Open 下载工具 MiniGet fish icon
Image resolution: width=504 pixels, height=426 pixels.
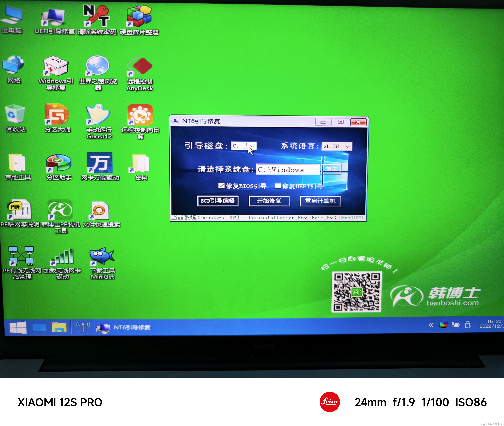tap(102, 256)
